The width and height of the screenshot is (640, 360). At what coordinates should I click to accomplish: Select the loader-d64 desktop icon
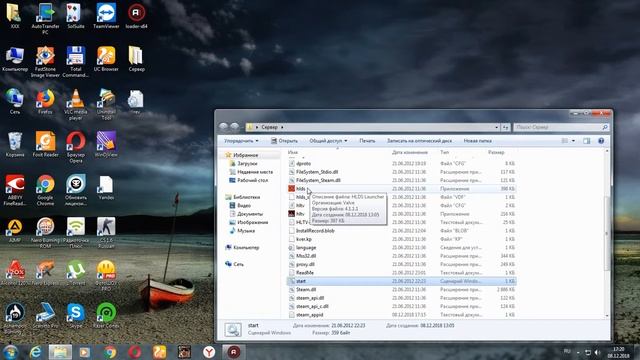pos(136,16)
